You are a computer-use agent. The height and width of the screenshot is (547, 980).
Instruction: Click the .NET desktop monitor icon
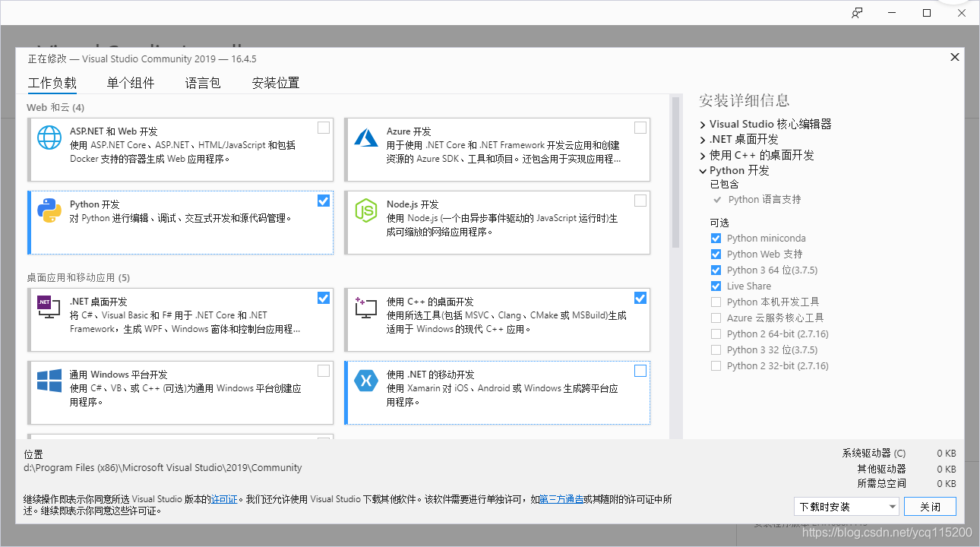coord(49,307)
